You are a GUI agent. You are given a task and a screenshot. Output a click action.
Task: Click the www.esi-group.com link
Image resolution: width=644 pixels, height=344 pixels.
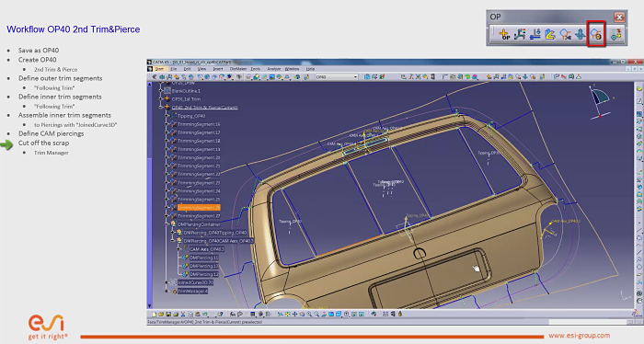[579, 336]
